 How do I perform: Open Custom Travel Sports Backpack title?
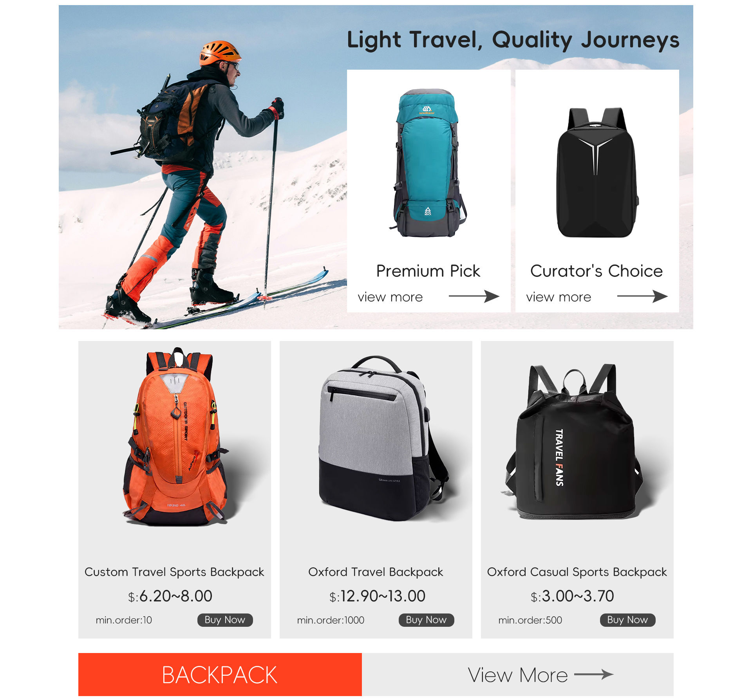[x=174, y=572]
